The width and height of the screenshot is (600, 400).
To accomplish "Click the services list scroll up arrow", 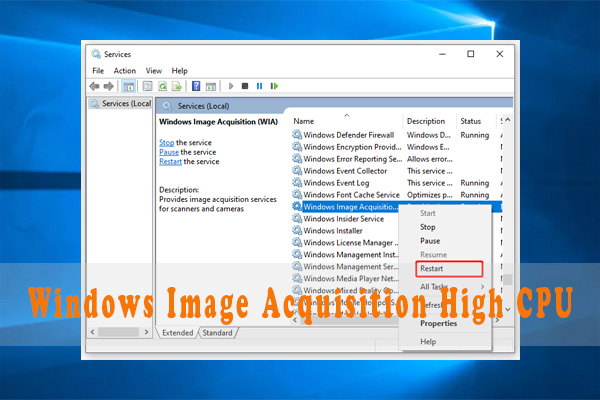I will tap(508, 120).
